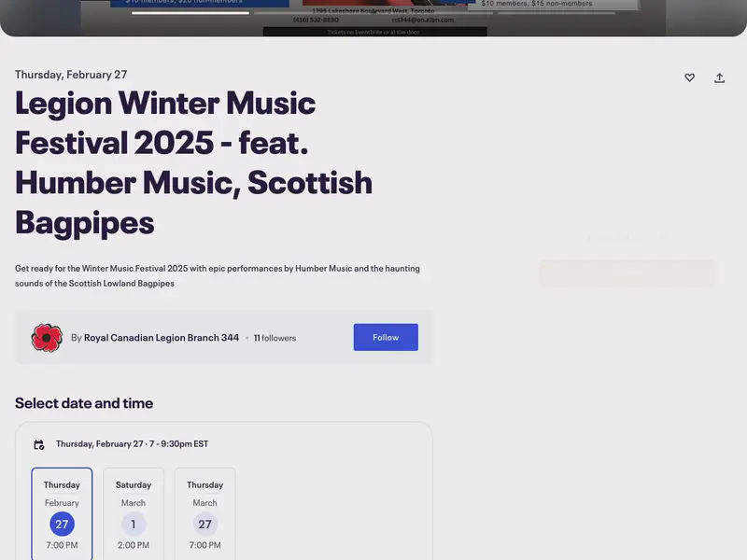Image resolution: width=747 pixels, height=560 pixels.
Task: Select Thursday March 27 7:00 PM date card
Action: 204,514
